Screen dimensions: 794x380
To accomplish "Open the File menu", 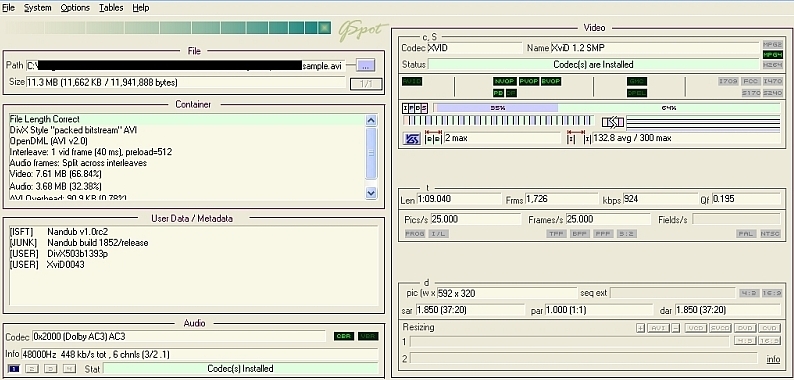I will pos(8,8).
